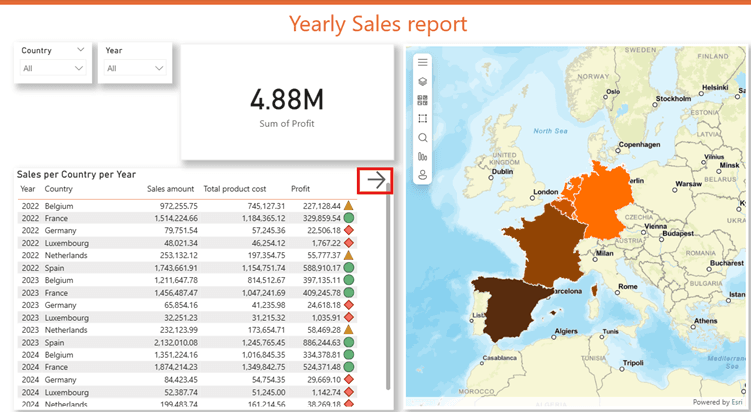Collapse the map tools hamburger menu

pos(422,62)
